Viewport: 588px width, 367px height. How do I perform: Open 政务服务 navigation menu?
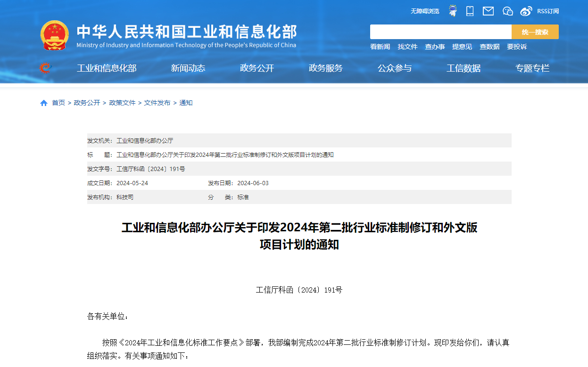[x=326, y=68]
